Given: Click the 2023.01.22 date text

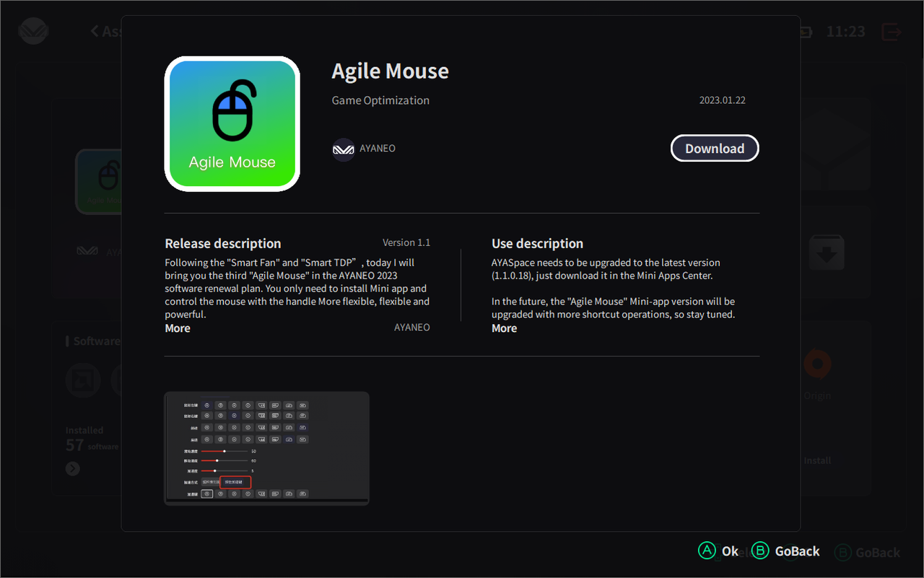Looking at the screenshot, I should point(723,100).
